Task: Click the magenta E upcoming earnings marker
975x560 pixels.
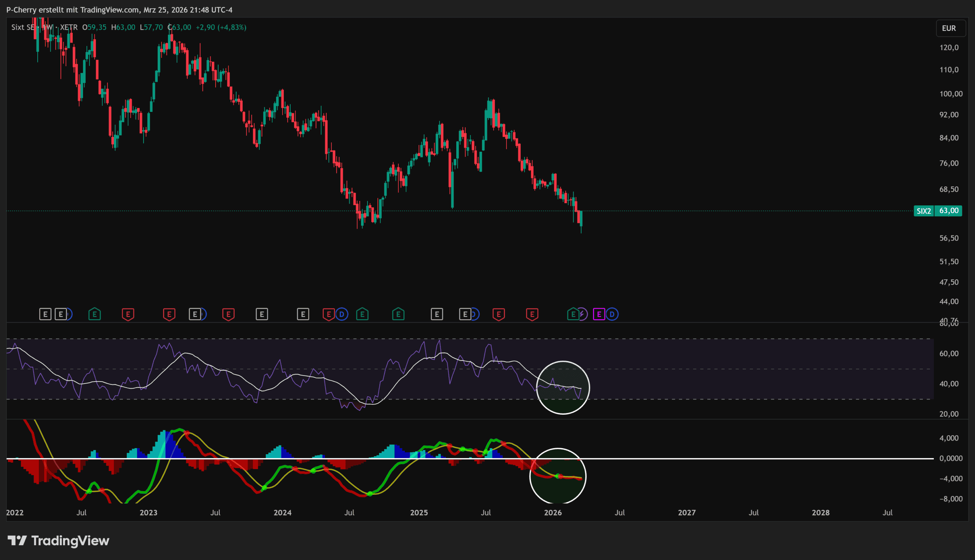Action: 599,314
